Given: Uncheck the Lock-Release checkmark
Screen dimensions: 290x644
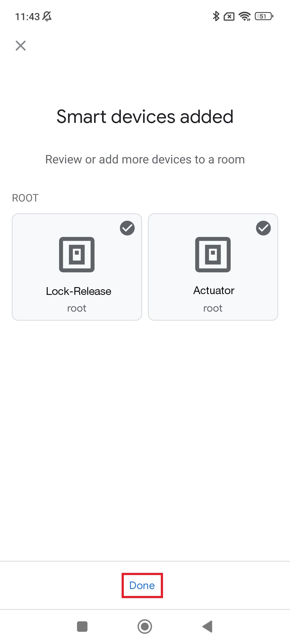Looking at the screenshot, I should tap(127, 228).
